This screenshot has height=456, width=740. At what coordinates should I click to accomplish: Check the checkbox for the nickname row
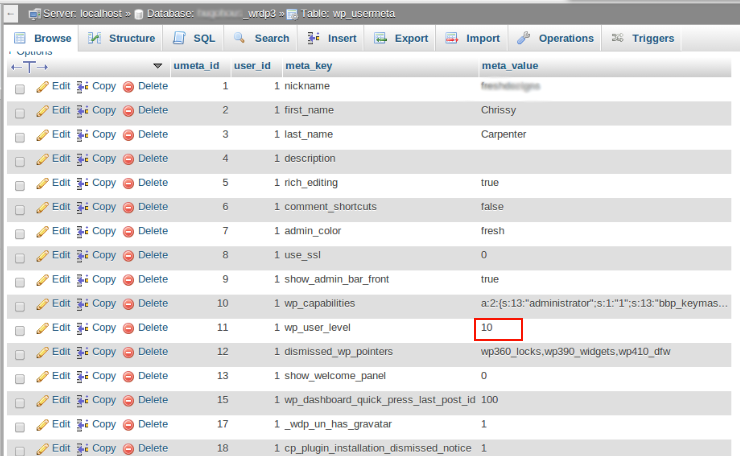coord(20,88)
